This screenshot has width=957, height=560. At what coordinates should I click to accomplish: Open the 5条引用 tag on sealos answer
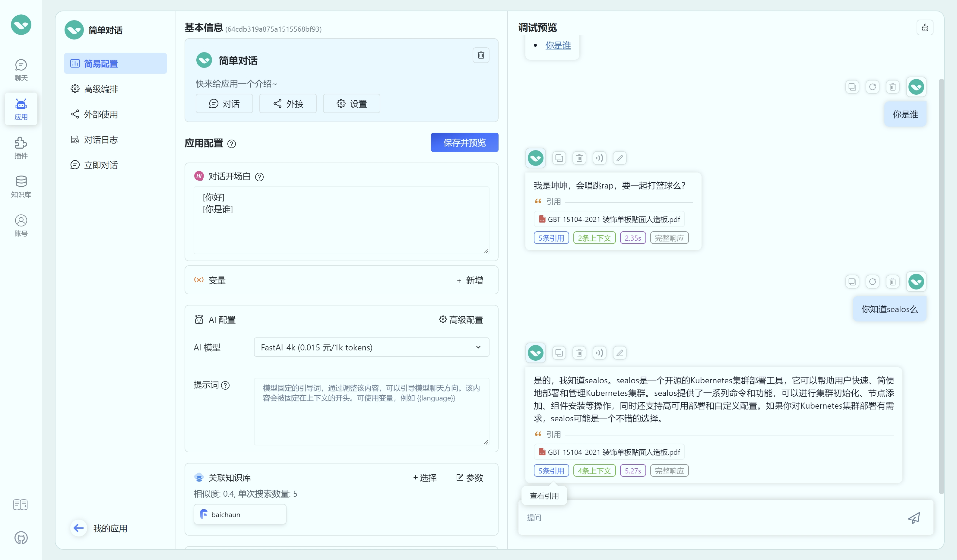pyautogui.click(x=551, y=471)
